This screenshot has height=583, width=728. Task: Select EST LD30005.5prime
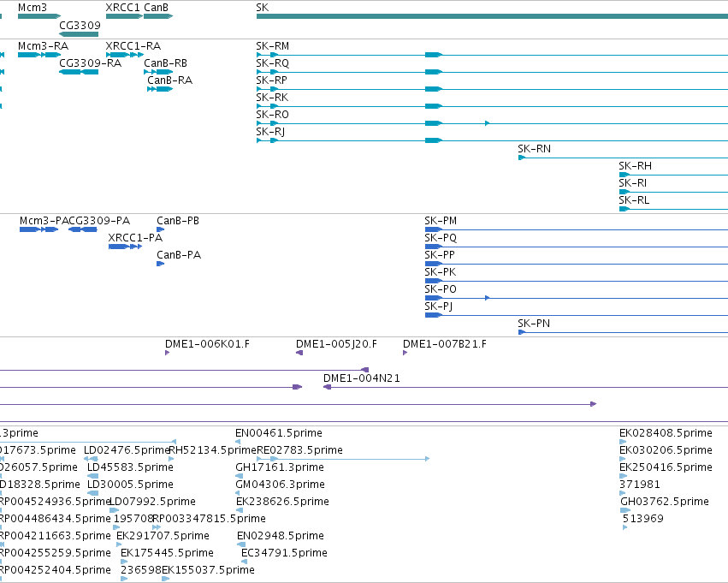93,493
